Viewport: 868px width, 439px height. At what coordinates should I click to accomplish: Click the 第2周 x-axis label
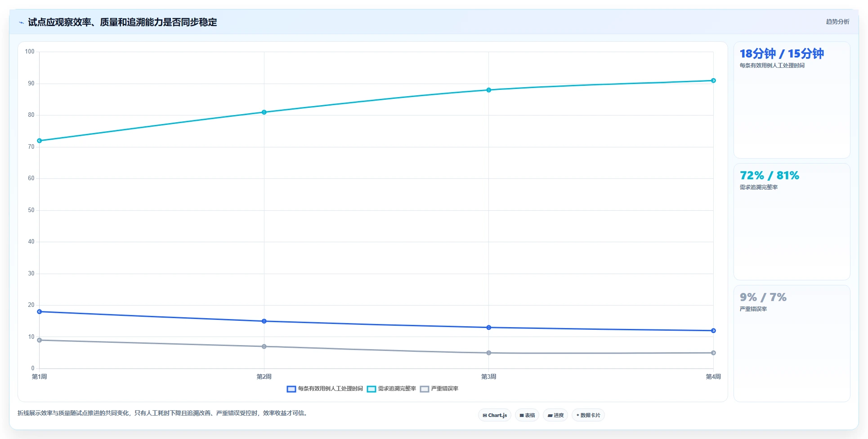point(264,377)
